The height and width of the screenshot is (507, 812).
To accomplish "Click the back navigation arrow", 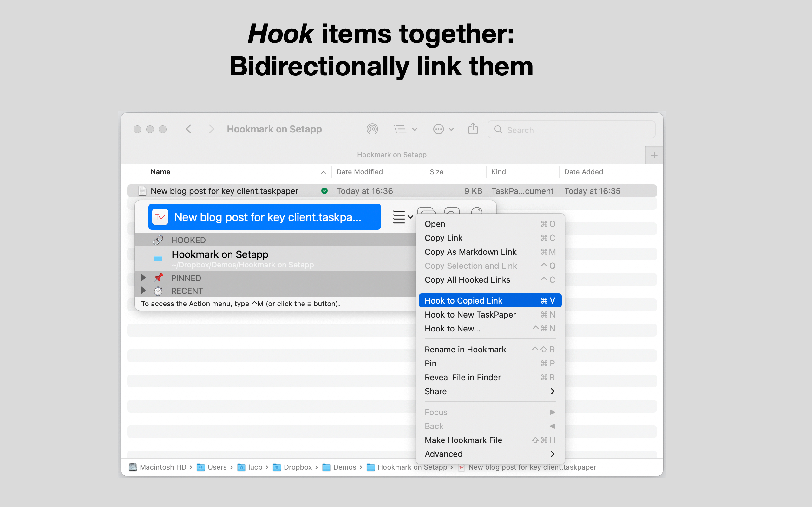I will pyautogui.click(x=189, y=129).
